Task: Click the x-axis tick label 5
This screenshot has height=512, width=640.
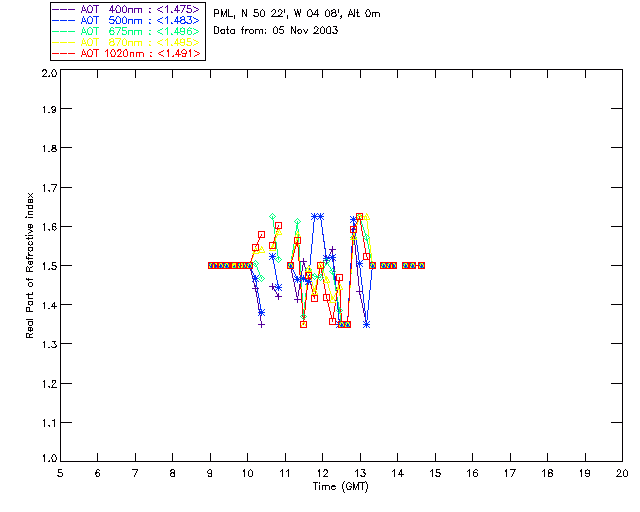Action: (x=60, y=473)
